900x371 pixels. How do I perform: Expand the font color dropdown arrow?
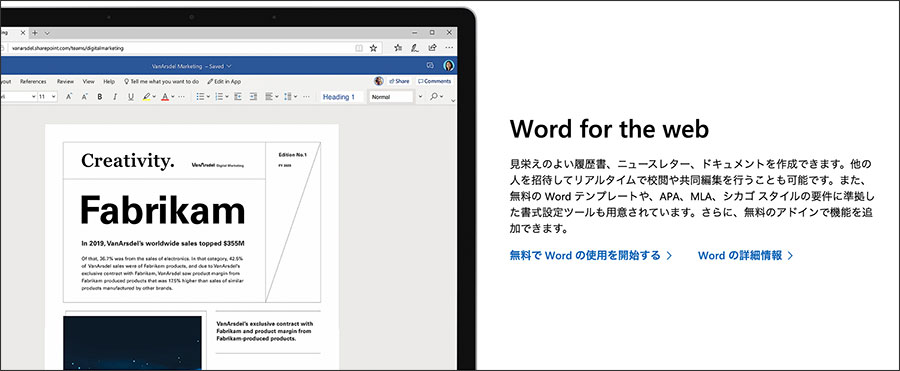pos(173,97)
